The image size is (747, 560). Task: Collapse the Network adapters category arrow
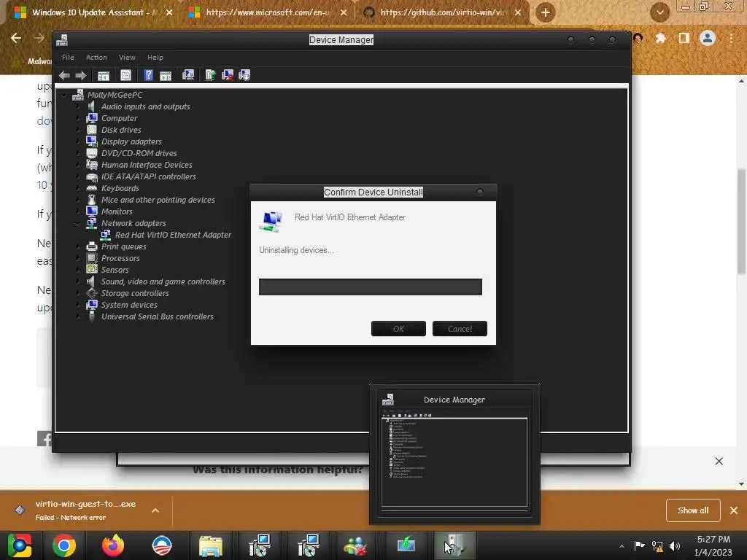point(78,223)
